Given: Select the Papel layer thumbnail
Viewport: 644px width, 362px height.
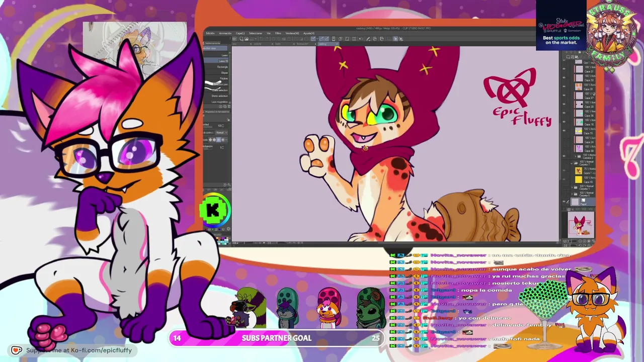Looking at the screenshot, I should point(575,202).
